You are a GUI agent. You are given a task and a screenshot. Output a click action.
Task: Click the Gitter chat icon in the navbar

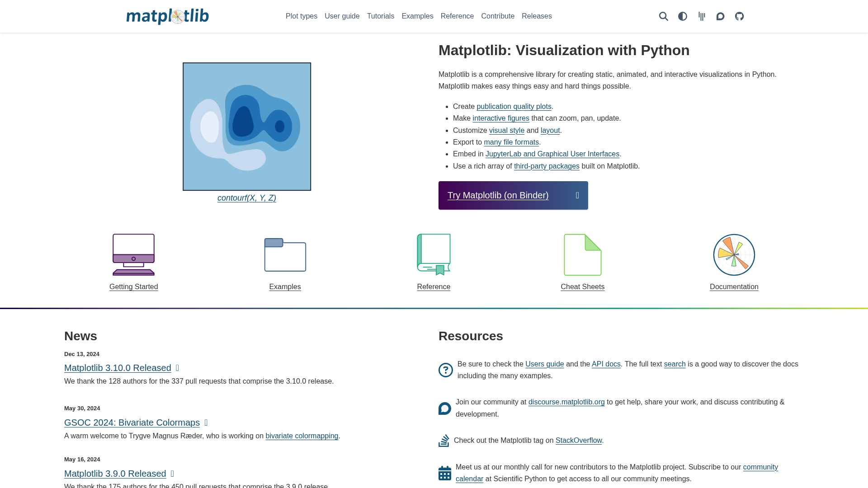pos(702,16)
